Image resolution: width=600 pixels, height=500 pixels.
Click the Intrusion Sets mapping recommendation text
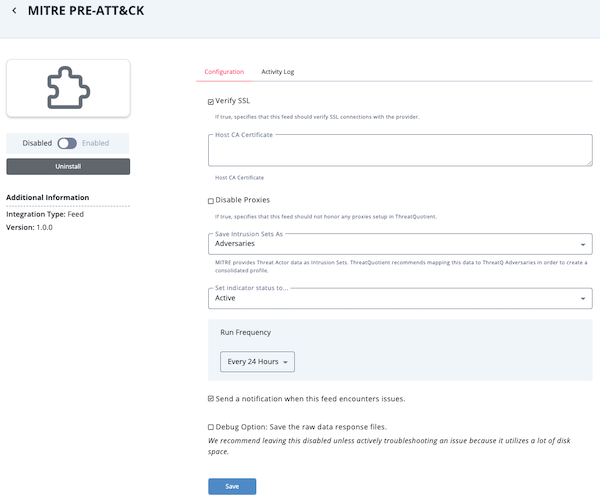coord(401,266)
